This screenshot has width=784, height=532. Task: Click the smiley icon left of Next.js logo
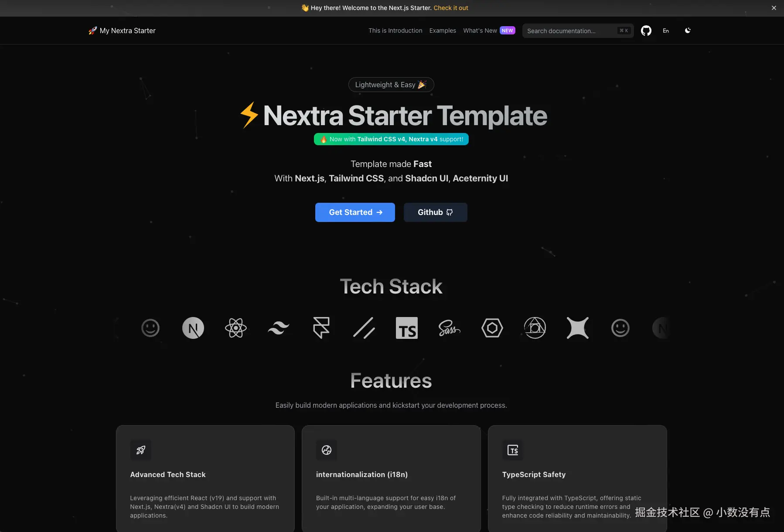pos(150,328)
